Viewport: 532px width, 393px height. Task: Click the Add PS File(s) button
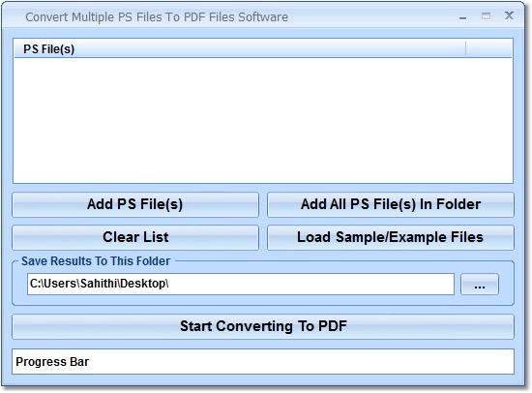(x=135, y=204)
